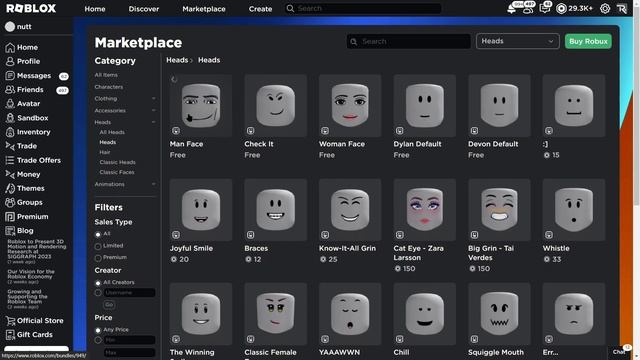
Task: Click the Min price input field
Action: 129,340
